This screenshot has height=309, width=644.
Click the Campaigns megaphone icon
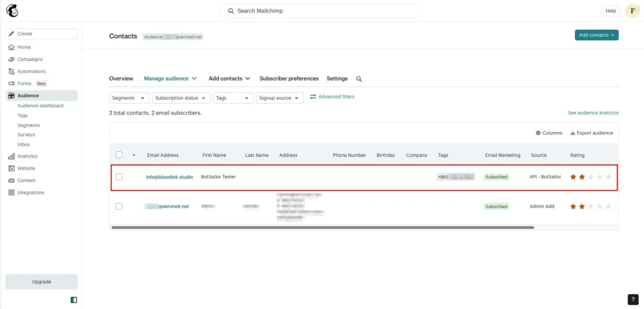point(11,60)
